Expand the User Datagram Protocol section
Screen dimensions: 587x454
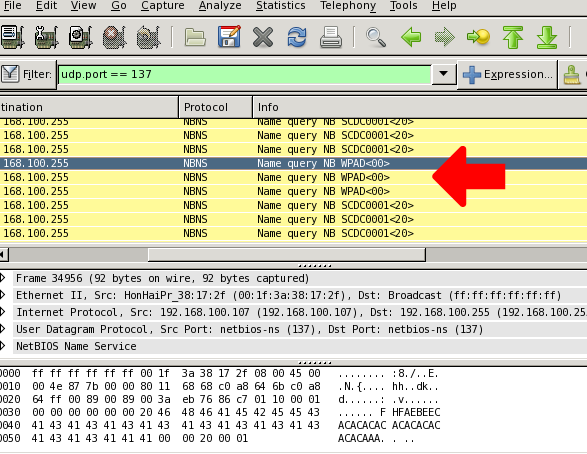coord(3,329)
